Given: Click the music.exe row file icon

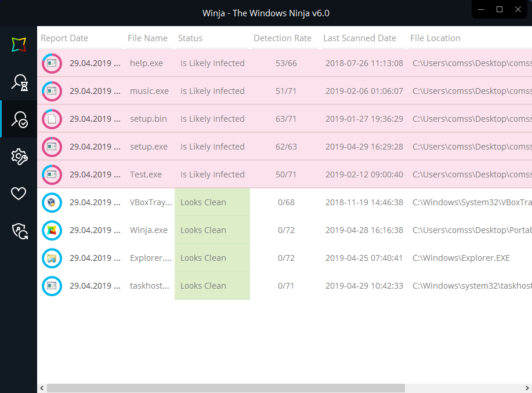Looking at the screenshot, I should point(52,91).
